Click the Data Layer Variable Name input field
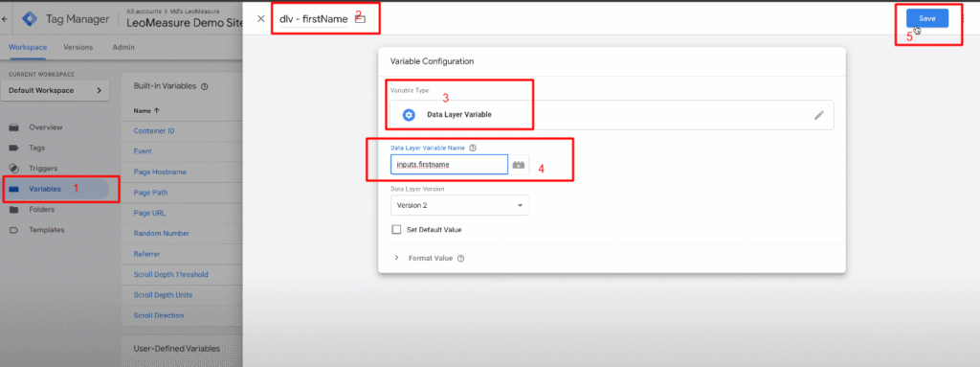The height and width of the screenshot is (367, 980). pyautogui.click(x=449, y=165)
